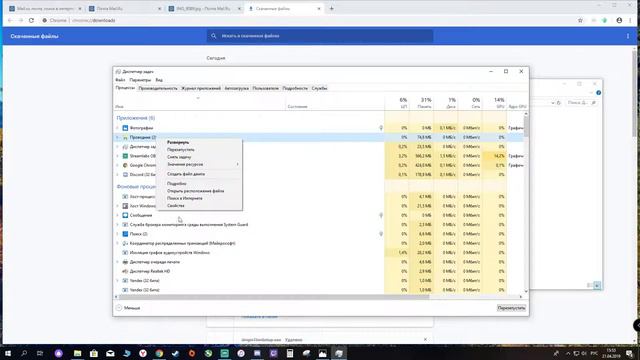The height and width of the screenshot is (360, 640).
Task: Expand the Google Chrome process group
Action: point(118,165)
